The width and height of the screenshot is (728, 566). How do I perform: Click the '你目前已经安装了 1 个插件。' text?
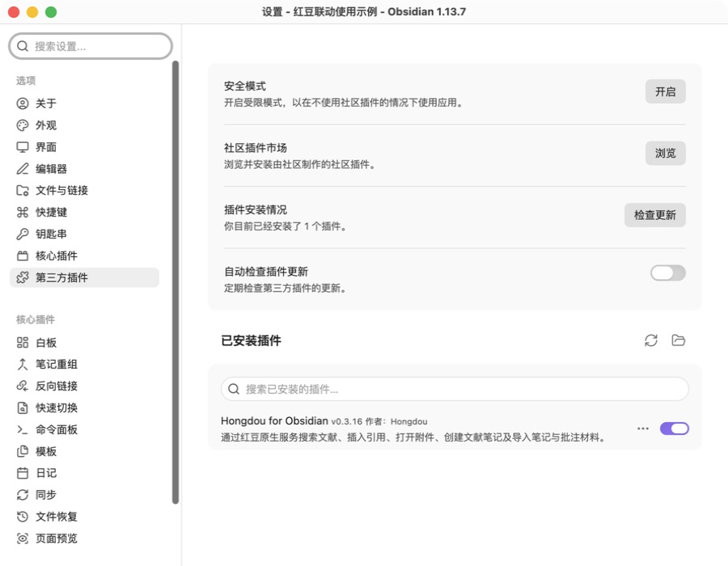(x=285, y=226)
